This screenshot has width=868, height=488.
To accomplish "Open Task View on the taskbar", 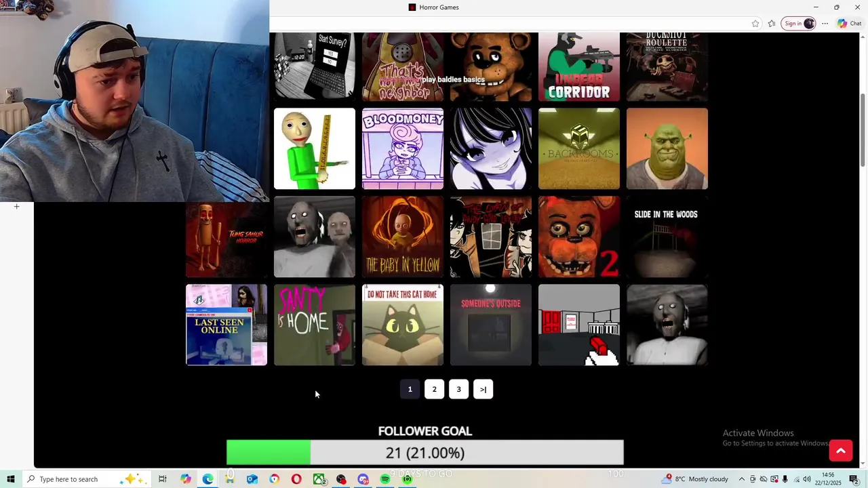I will pyautogui.click(x=163, y=479).
